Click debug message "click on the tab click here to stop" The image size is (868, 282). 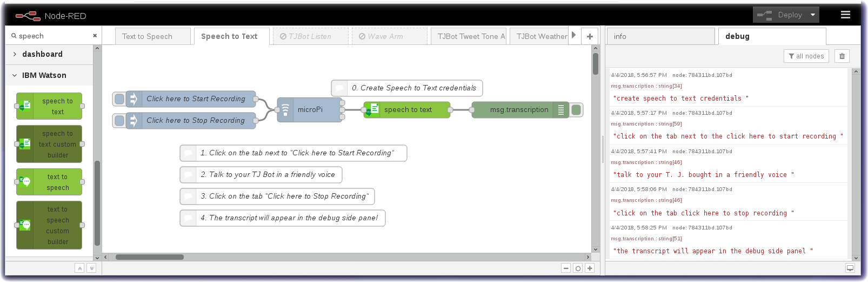(x=703, y=213)
